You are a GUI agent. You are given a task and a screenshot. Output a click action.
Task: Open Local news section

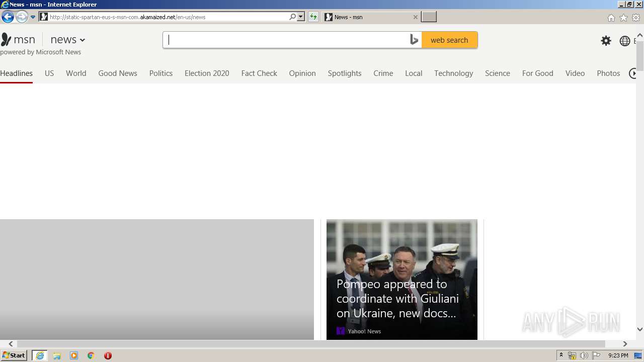[414, 73]
